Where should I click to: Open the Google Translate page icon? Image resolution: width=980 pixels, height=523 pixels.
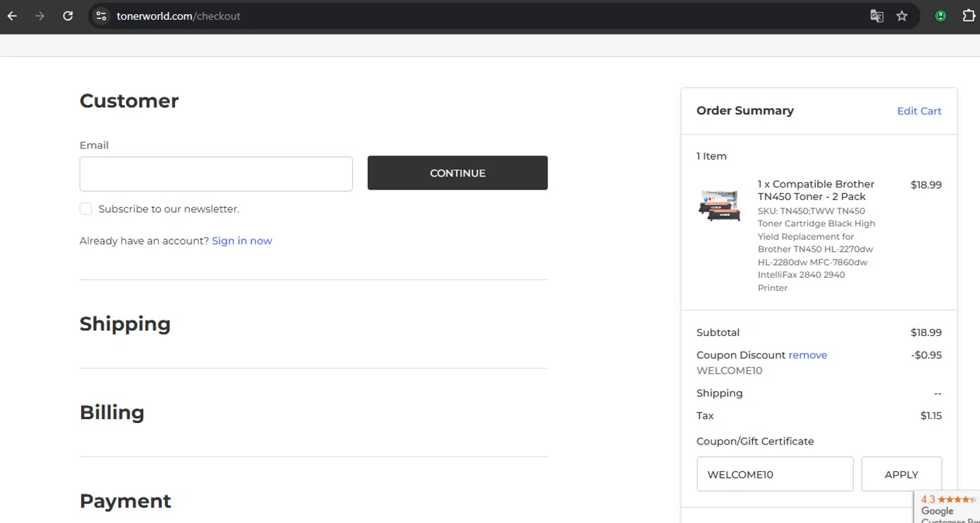click(x=877, y=16)
